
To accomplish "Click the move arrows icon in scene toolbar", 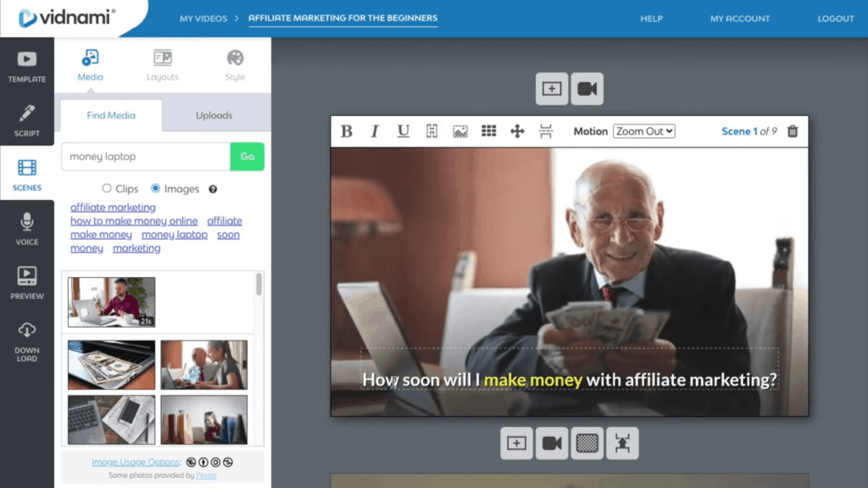I will point(517,131).
